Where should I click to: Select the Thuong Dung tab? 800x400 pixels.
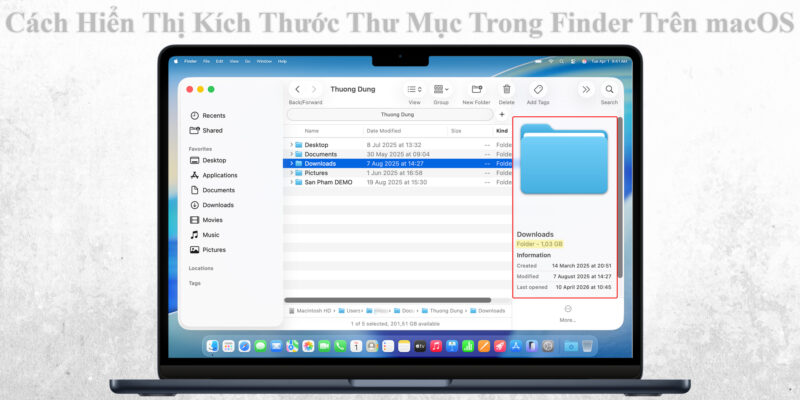390,114
